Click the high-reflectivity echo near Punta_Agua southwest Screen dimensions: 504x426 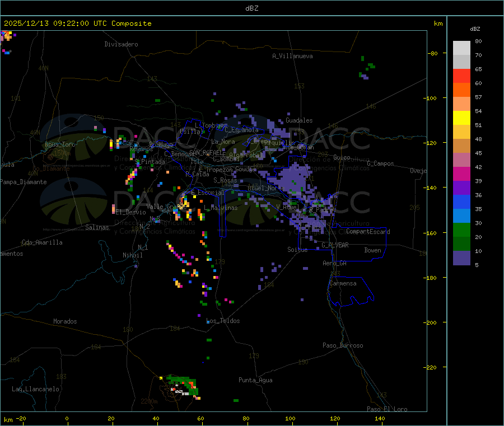pos(182,387)
